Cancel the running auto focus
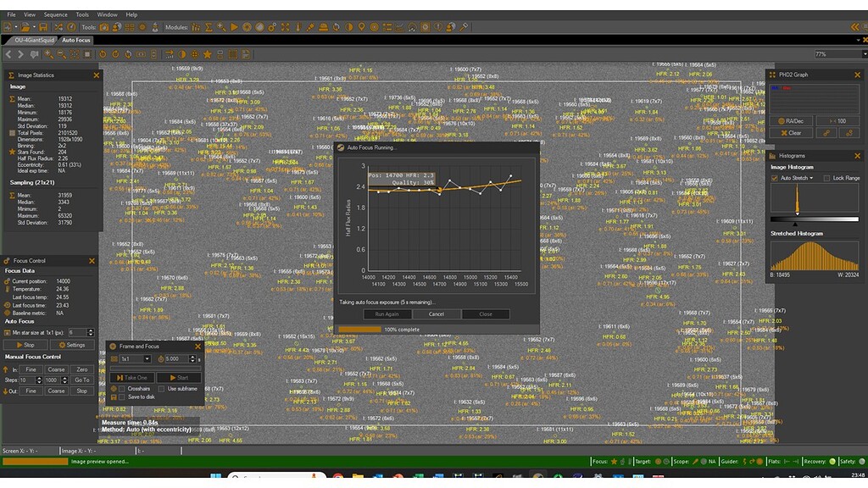The image size is (868, 488). (436, 313)
